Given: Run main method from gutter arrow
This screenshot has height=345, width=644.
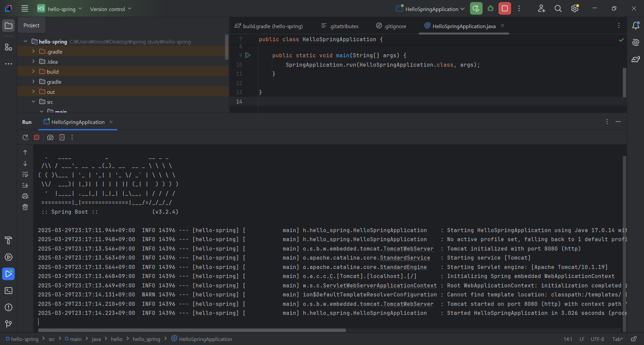Looking at the screenshot, I should pos(248,55).
